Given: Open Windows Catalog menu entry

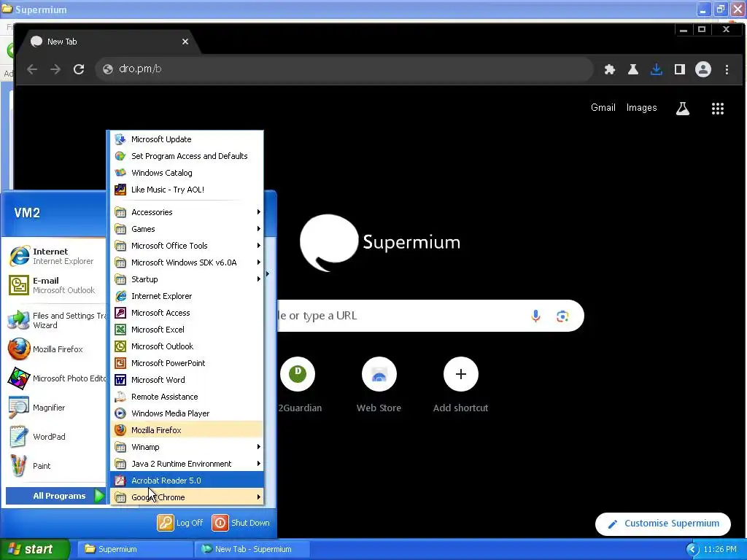Looking at the screenshot, I should tap(187, 172).
